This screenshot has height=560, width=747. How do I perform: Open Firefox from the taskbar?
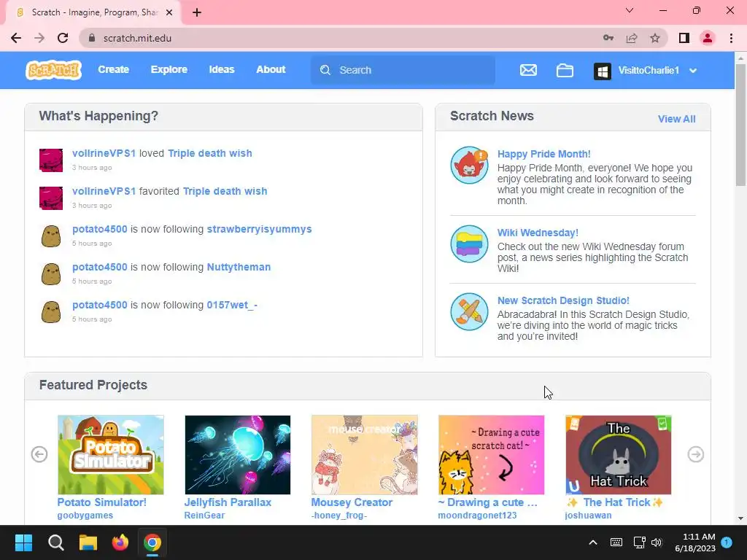[120, 542]
